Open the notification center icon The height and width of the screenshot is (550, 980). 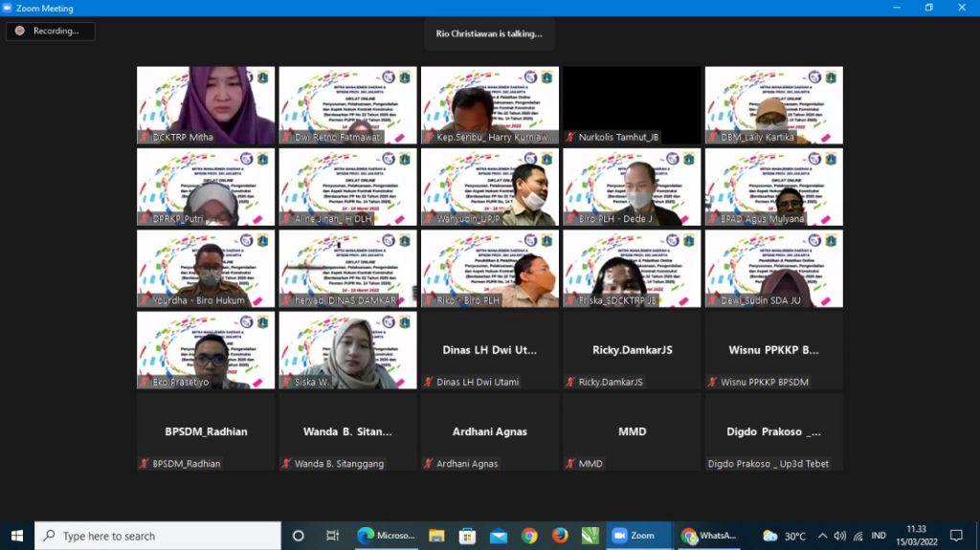955,536
